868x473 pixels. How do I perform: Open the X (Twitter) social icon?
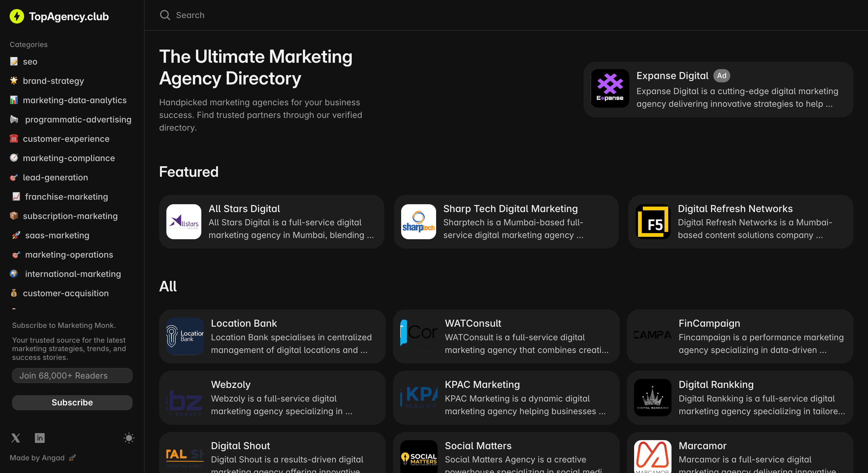15,438
